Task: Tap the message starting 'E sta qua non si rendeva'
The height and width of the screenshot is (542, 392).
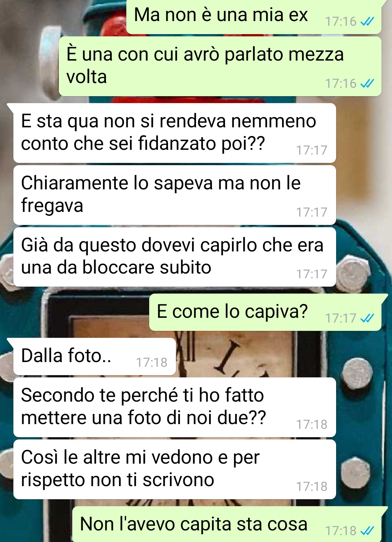Action: [175, 133]
